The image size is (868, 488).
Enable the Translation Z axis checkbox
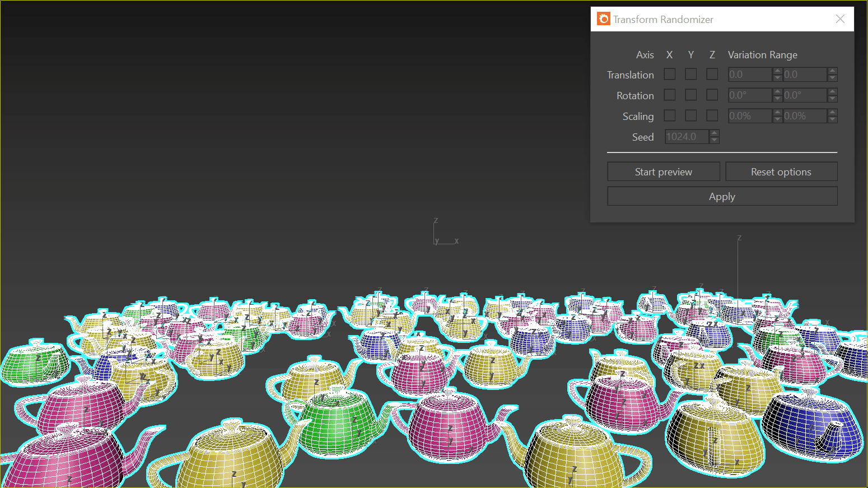coord(712,74)
